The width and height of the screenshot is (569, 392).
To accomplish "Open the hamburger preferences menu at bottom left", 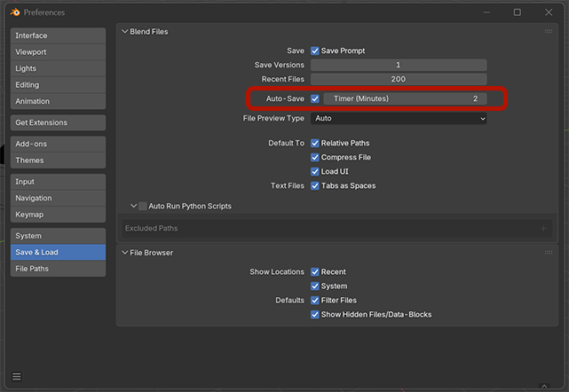I will 16,377.
